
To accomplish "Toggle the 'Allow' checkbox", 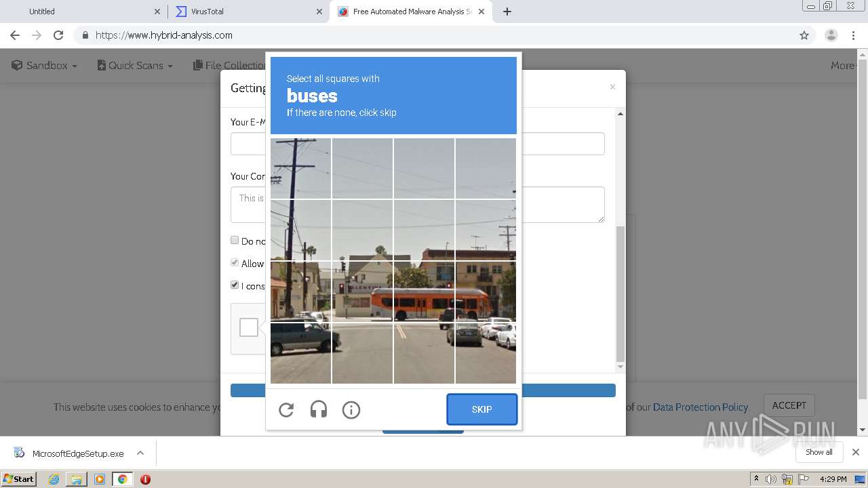I will pyautogui.click(x=235, y=262).
